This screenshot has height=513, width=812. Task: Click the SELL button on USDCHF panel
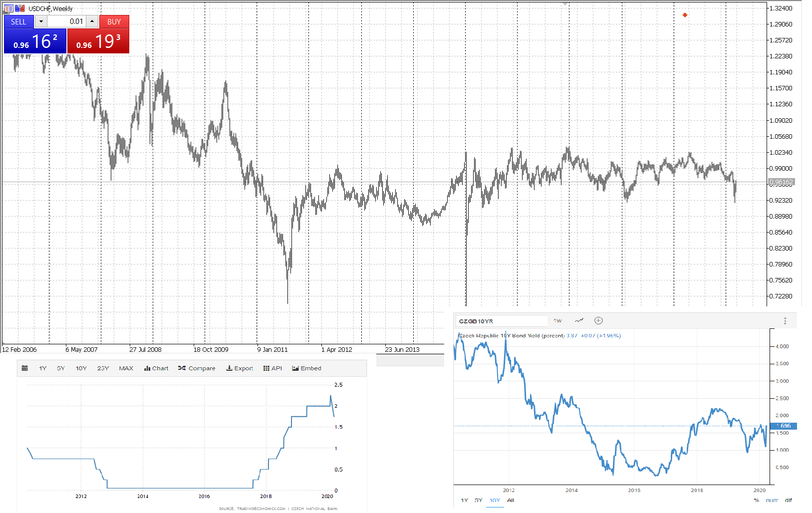tap(18, 21)
